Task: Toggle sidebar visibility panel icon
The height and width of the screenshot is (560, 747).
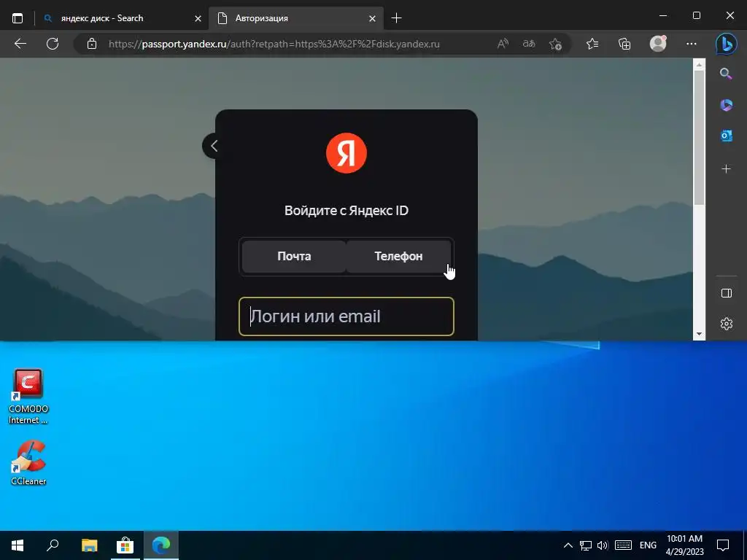Action: tap(726, 293)
